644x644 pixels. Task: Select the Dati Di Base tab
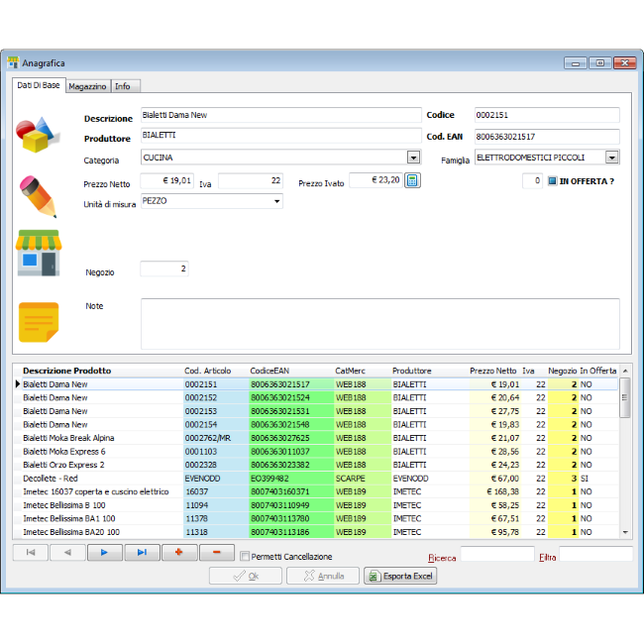tap(39, 85)
